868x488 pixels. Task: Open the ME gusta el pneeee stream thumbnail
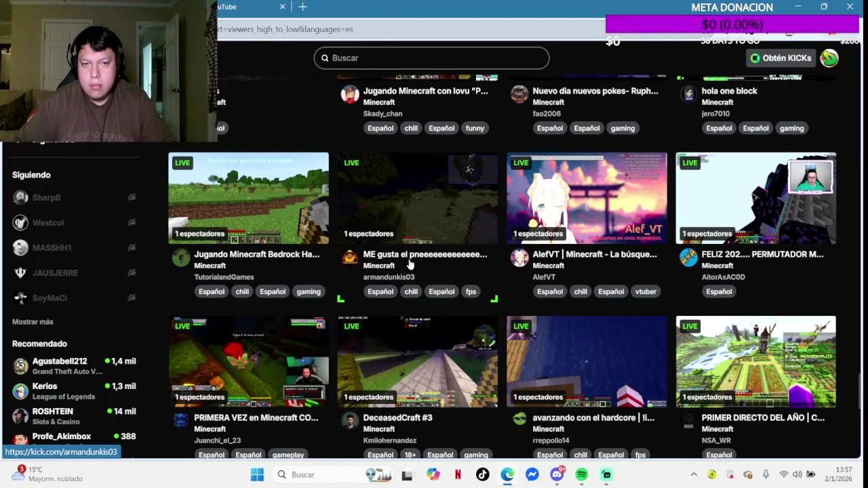tap(418, 198)
